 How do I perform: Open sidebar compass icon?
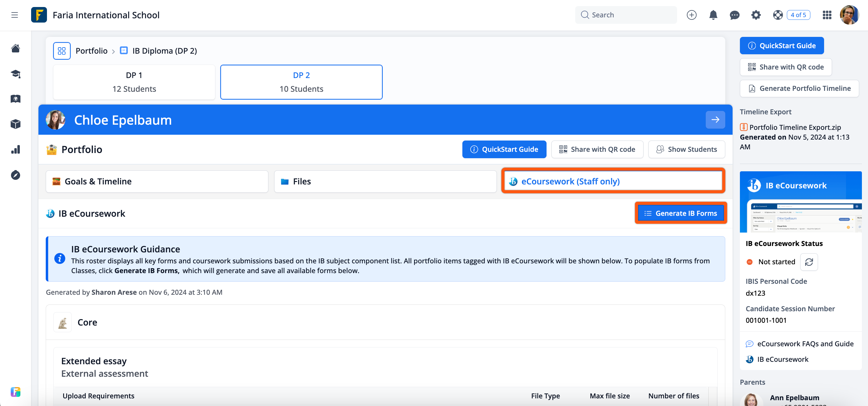pos(16,175)
